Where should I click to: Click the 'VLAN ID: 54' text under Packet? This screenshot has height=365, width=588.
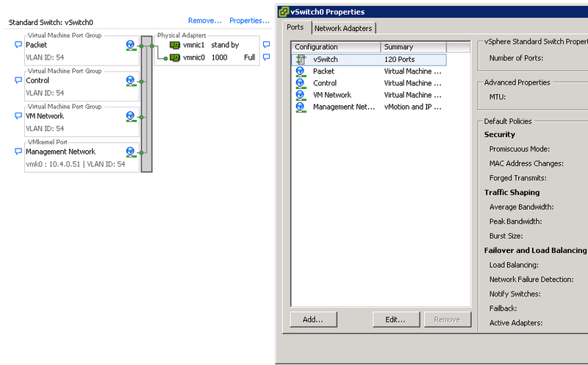45,57
